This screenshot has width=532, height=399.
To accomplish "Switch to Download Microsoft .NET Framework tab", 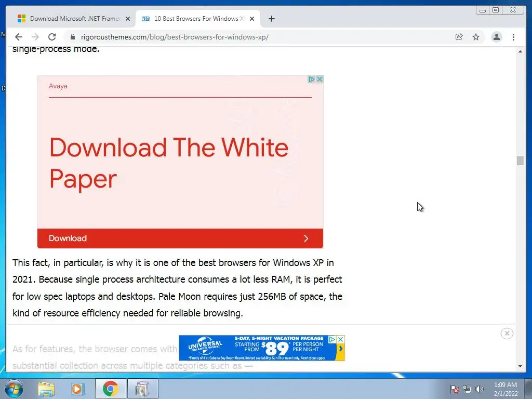I will coord(74,19).
